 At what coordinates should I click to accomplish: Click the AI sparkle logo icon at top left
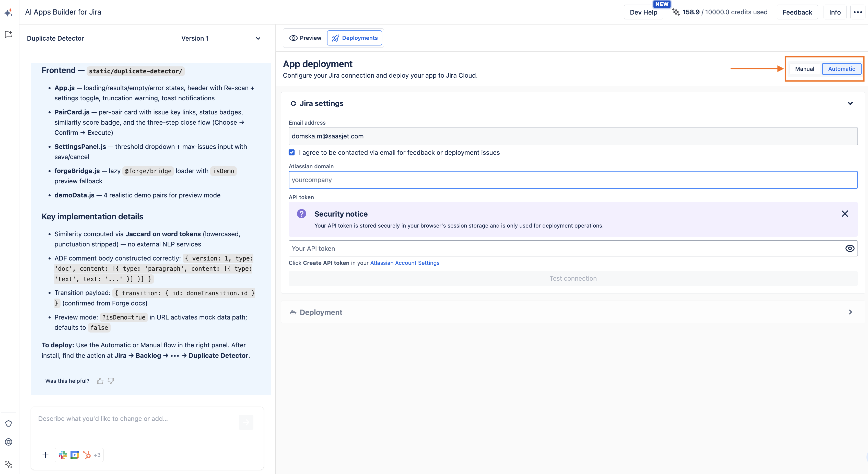(8, 13)
